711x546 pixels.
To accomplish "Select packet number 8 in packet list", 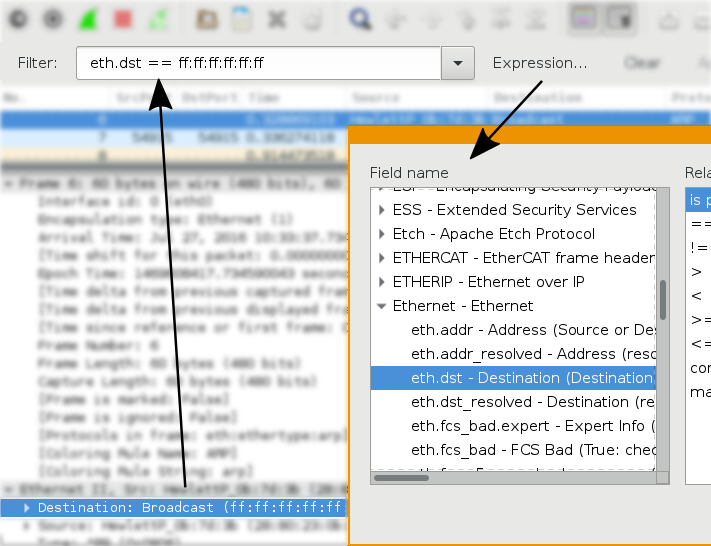I will [x=174, y=156].
